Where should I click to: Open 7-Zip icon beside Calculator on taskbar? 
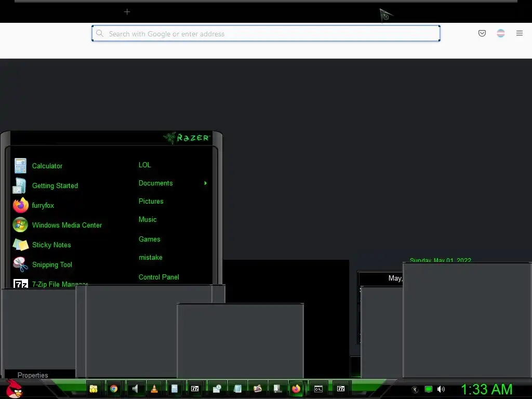pyautogui.click(x=195, y=389)
